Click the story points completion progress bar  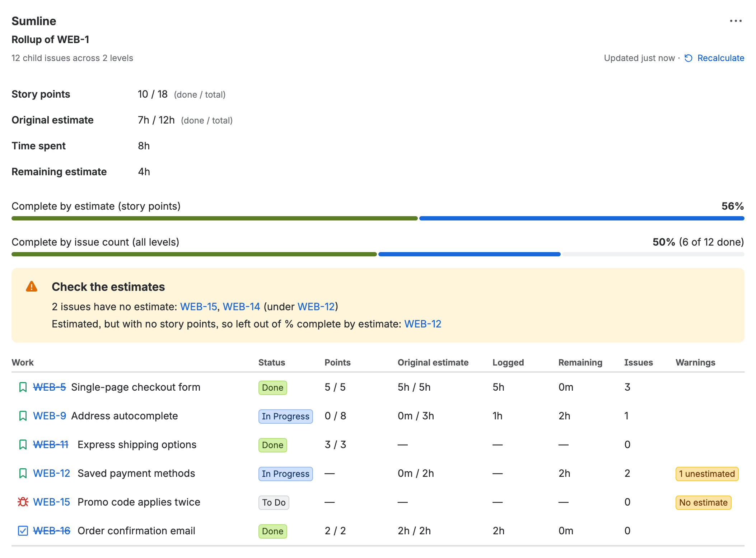pos(378,218)
